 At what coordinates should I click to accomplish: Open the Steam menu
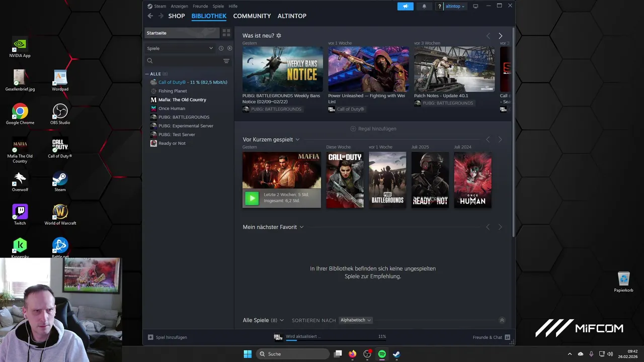tap(160, 6)
